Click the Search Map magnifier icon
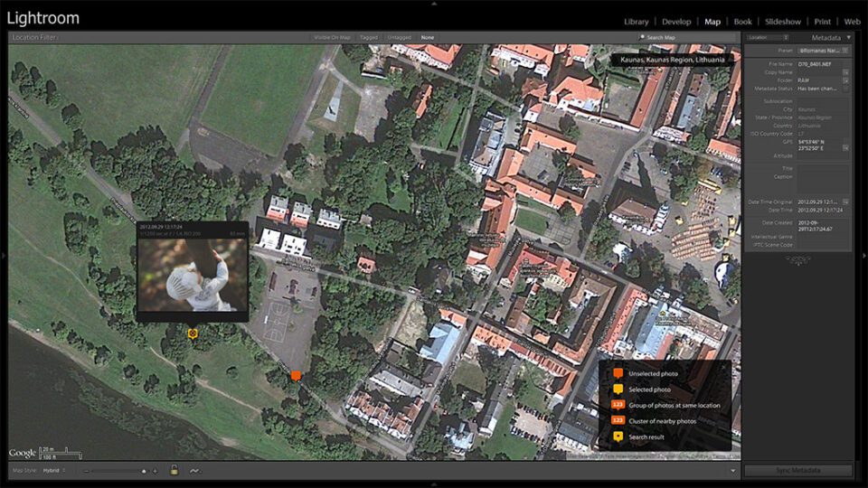868x488 pixels. pos(642,38)
